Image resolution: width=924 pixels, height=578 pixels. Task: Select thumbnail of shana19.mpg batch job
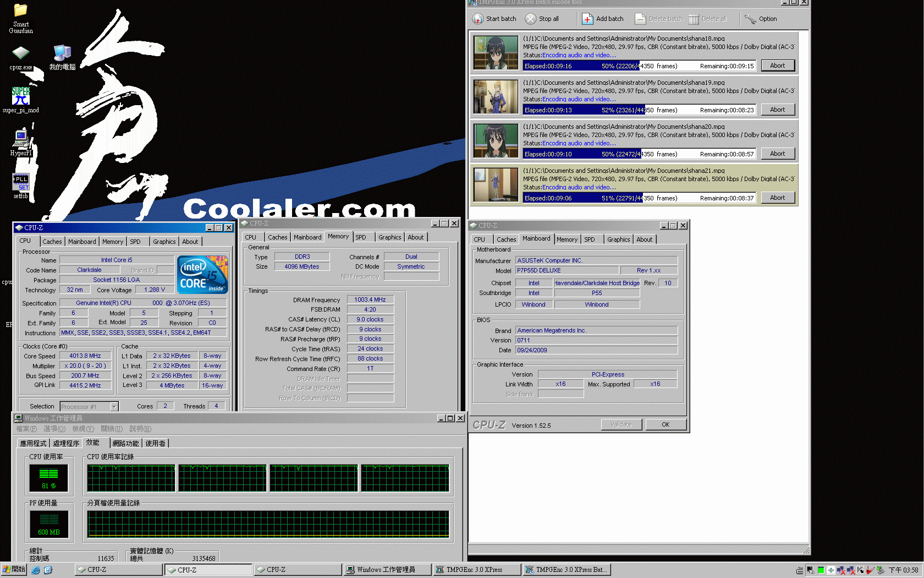(496, 97)
